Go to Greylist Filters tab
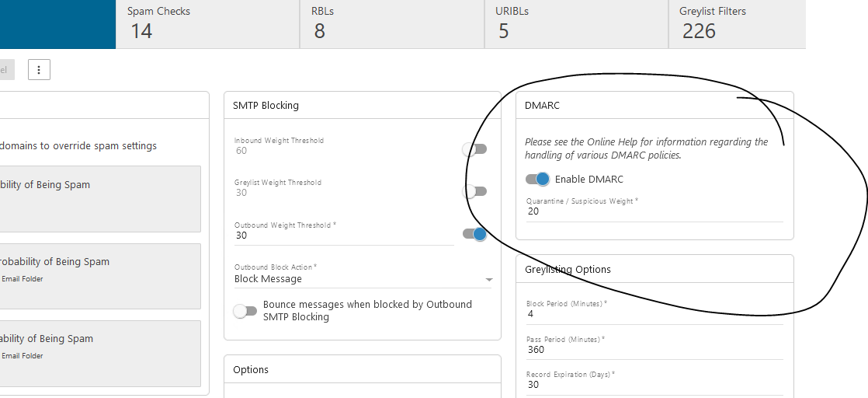 tap(736, 24)
